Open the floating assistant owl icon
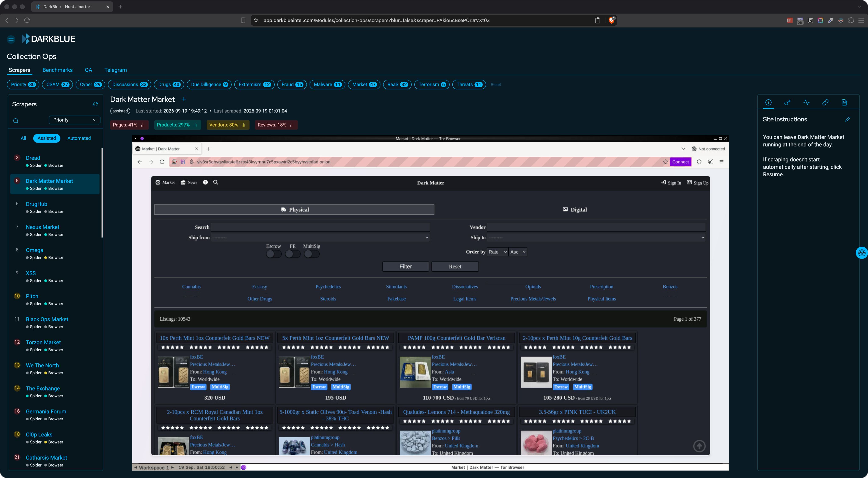868x478 pixels. [862, 253]
